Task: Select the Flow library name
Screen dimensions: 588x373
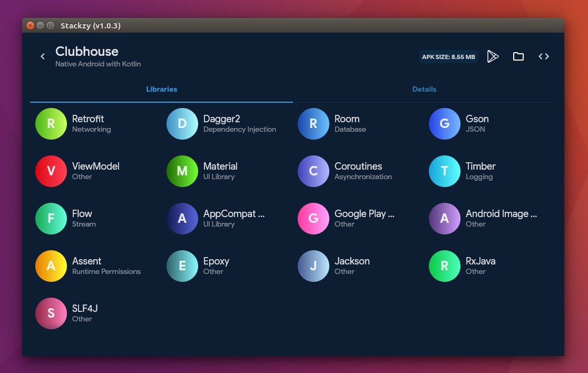Action: point(82,214)
